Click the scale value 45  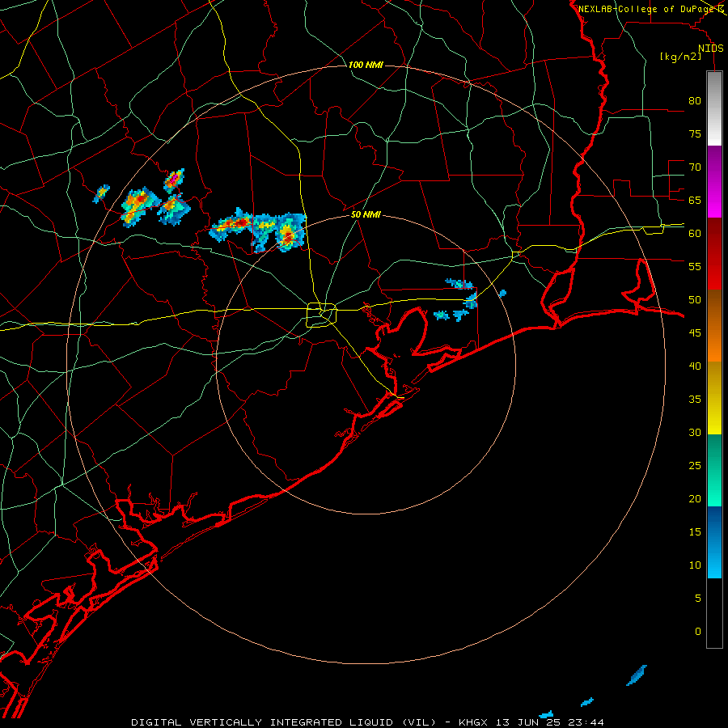point(695,333)
